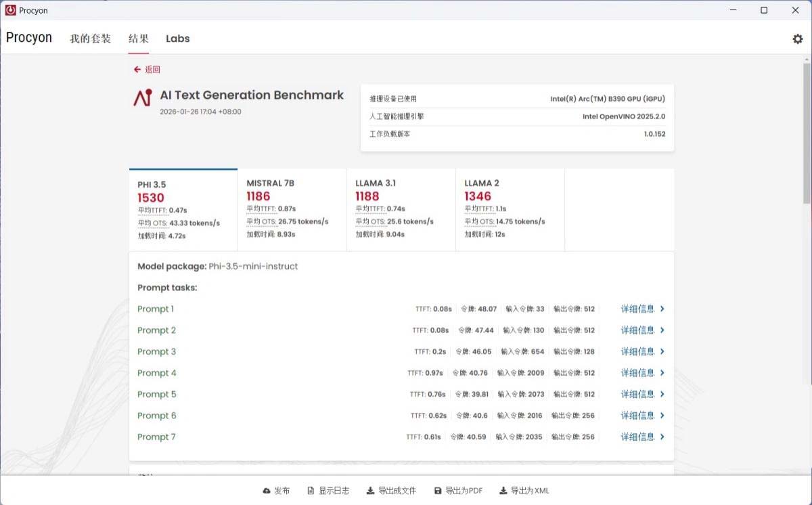Click the 导出成文件 button

point(391,491)
